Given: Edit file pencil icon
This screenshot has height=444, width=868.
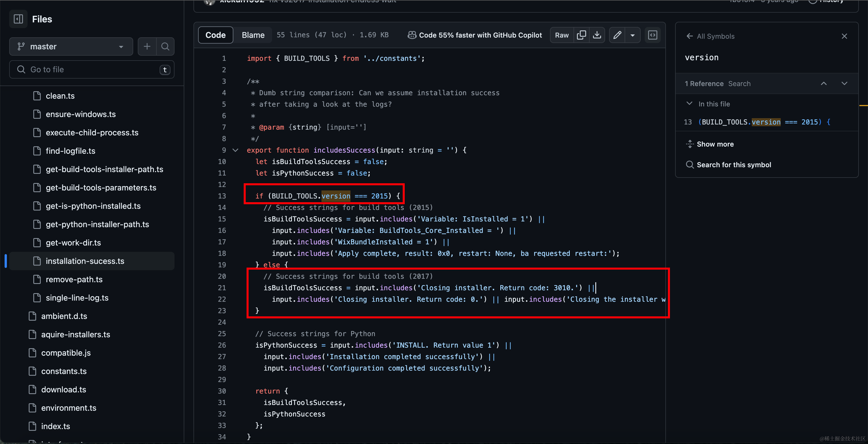Looking at the screenshot, I should pos(617,35).
